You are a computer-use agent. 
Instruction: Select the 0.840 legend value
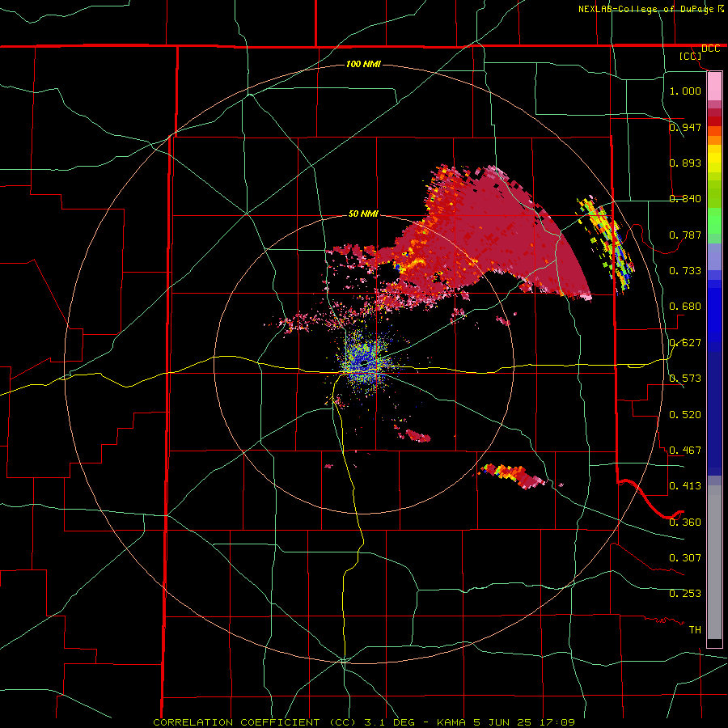pyautogui.click(x=685, y=198)
